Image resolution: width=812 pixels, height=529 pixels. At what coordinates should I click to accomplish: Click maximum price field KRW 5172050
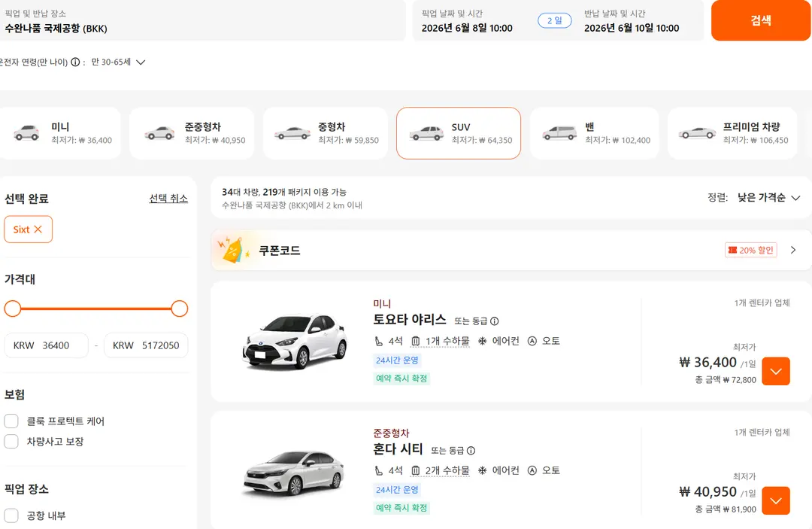(x=146, y=345)
